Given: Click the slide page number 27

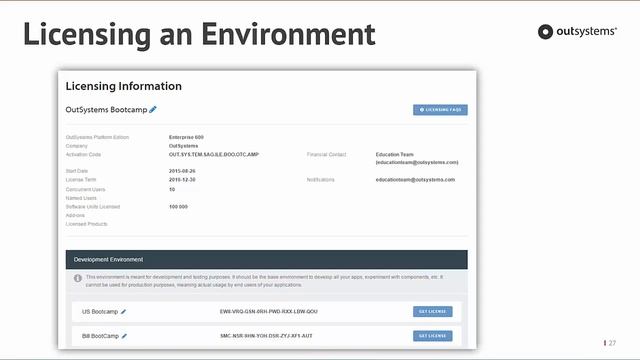Looking at the screenshot, I should pos(612,343).
